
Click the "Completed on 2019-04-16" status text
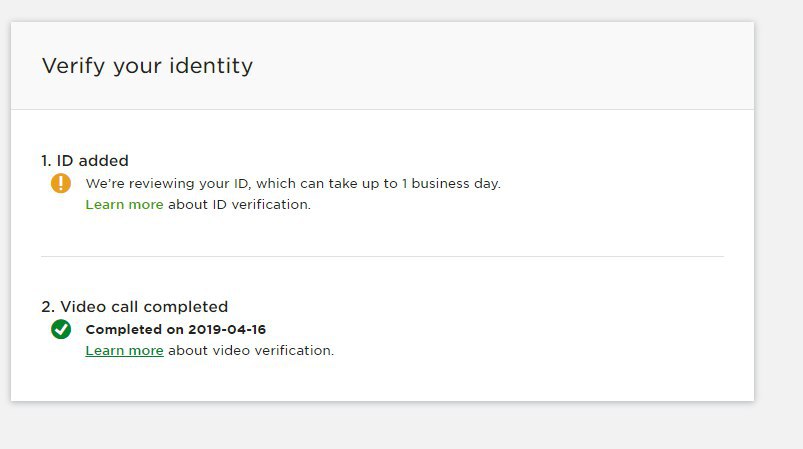(176, 329)
